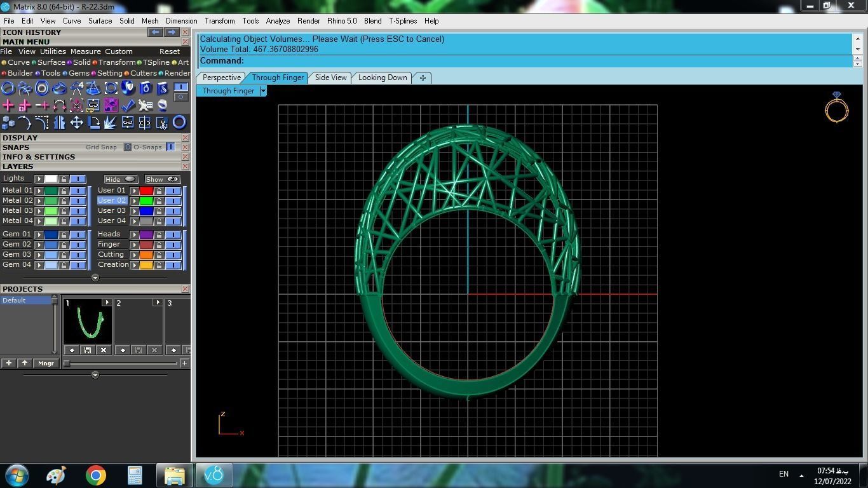Expand User 02 layer arrow
Image resolution: width=868 pixels, height=488 pixels.
point(134,200)
